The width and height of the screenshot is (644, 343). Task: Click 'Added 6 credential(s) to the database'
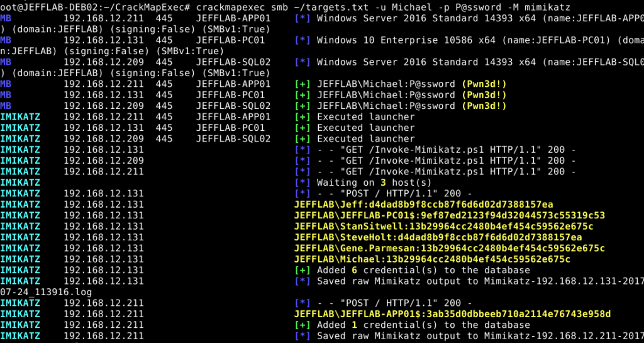pos(423,270)
